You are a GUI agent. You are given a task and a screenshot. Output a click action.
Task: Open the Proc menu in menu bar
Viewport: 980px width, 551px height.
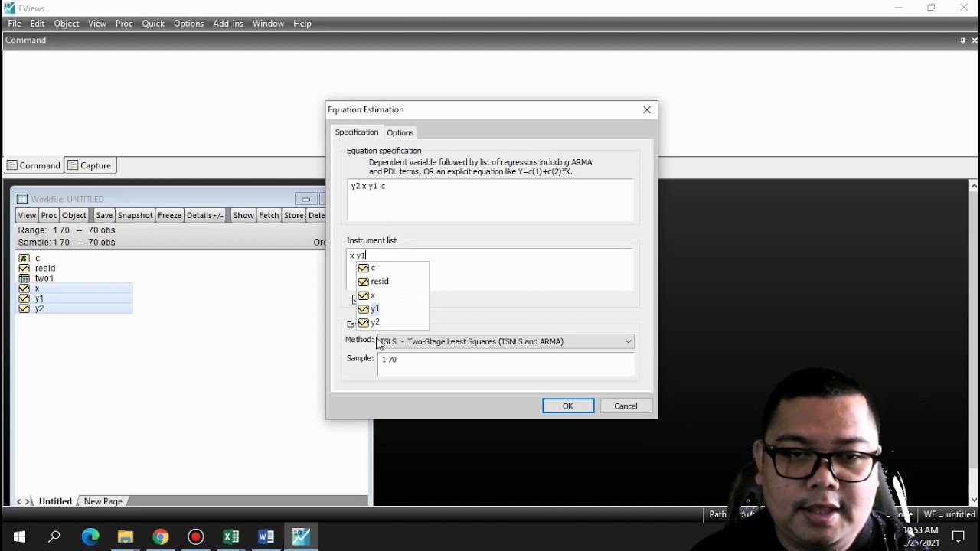tap(124, 24)
